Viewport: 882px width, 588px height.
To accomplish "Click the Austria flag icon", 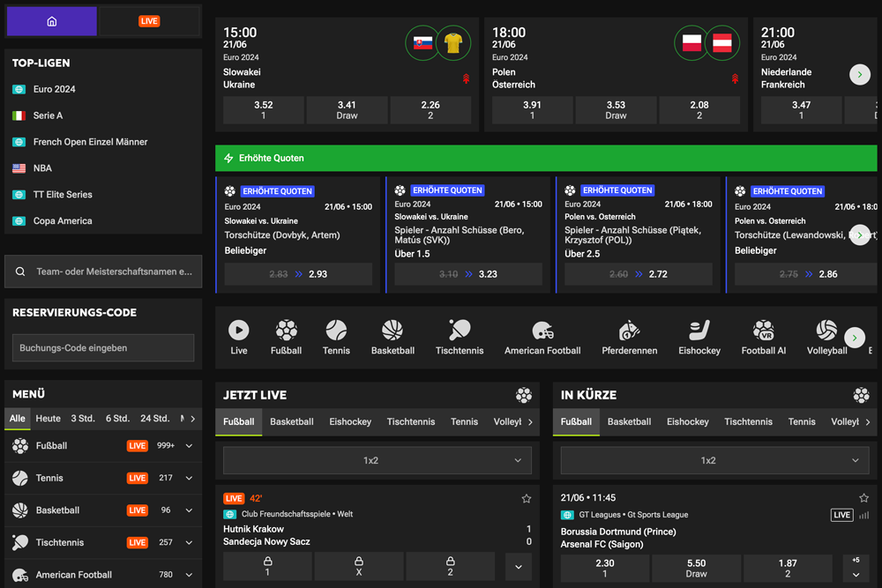I will pyautogui.click(x=722, y=42).
